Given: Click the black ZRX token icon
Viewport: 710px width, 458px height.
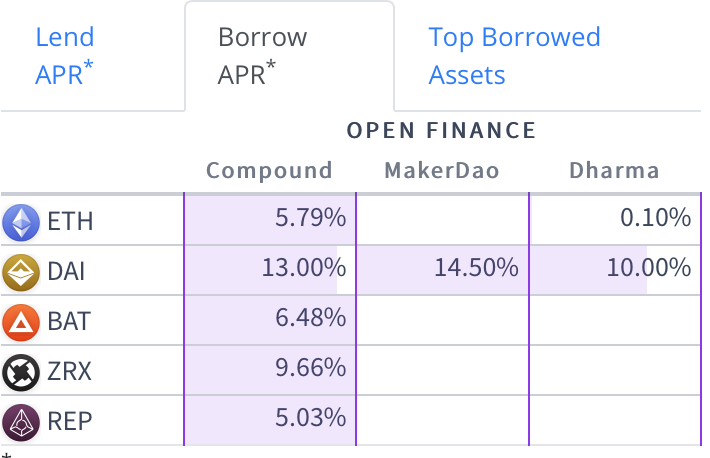Looking at the screenshot, I should (x=21, y=372).
